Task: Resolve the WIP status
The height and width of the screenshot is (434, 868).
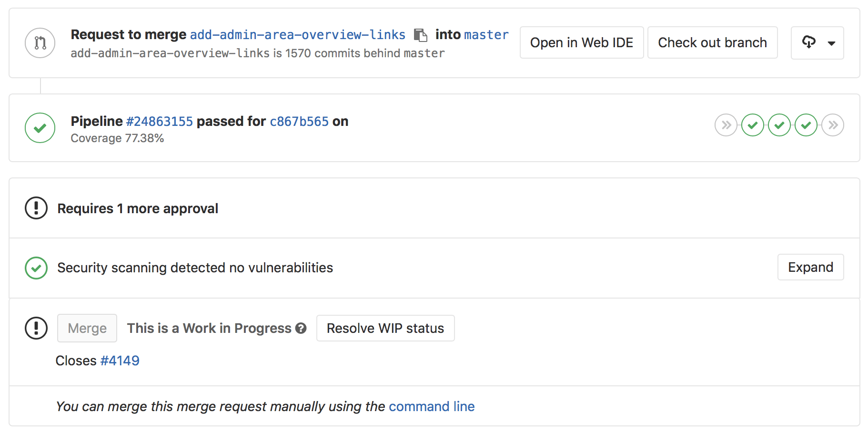Action: click(x=385, y=328)
